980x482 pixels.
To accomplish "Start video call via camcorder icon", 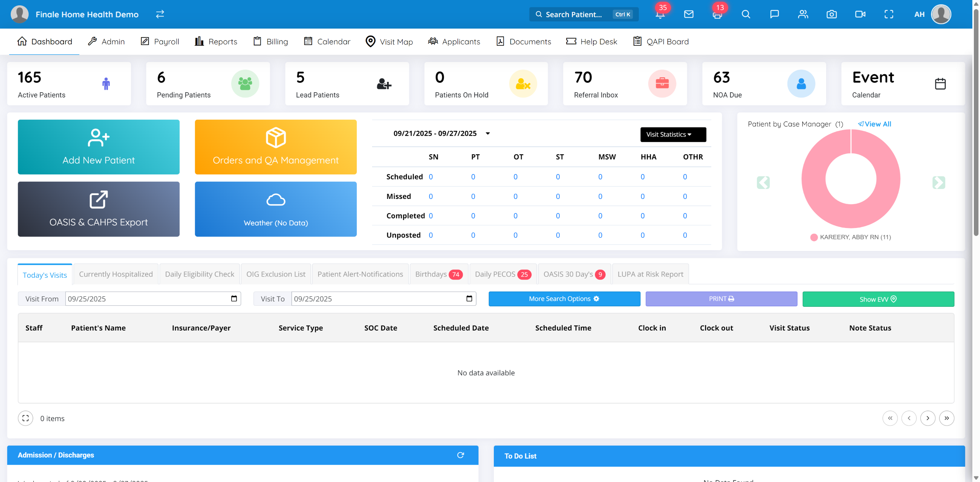I will tap(860, 15).
